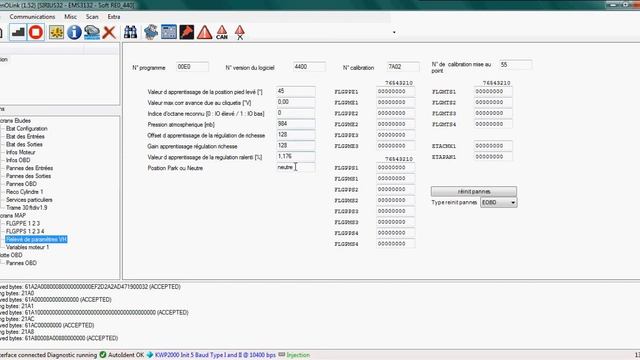Viewport: 640px width, 360px height.
Task: Click the blue chip module icon
Action: tap(151, 32)
